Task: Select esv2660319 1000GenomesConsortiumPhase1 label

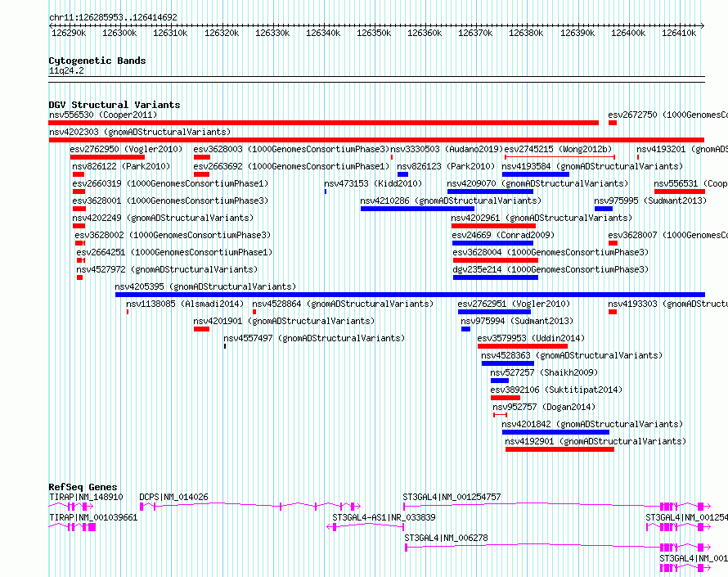Action: (170, 183)
